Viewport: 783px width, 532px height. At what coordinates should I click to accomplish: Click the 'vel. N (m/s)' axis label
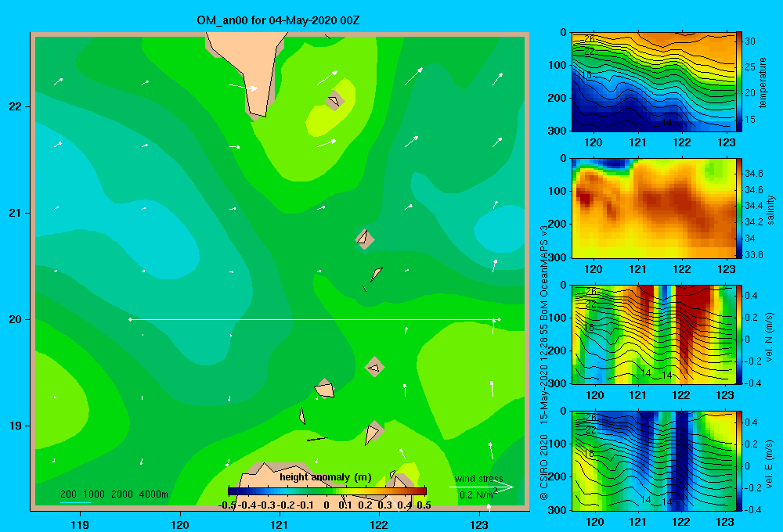(x=769, y=337)
